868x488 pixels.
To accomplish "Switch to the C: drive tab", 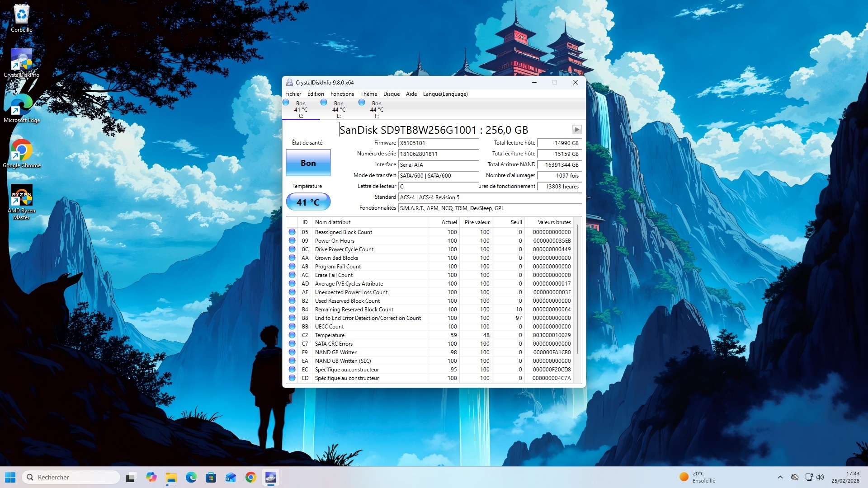I will tap(301, 110).
